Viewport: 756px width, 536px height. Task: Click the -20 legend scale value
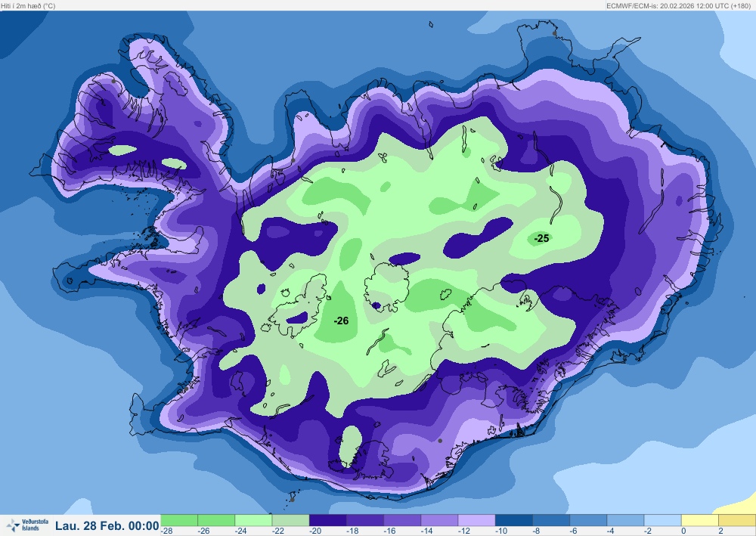coord(315,531)
